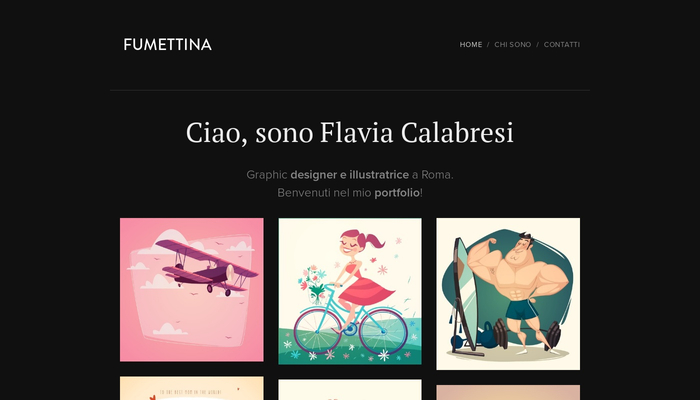Open the flexing bodybuilder illustration thumbnail

[x=508, y=294]
